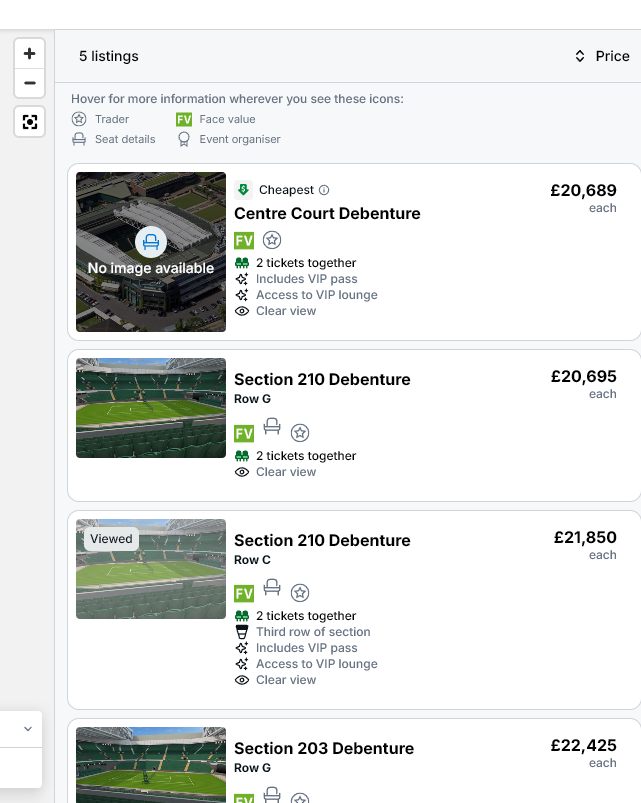Screen dimensions: 641x803
Task: Open the Section 203 Debenture seat view image
Action: click(x=151, y=765)
